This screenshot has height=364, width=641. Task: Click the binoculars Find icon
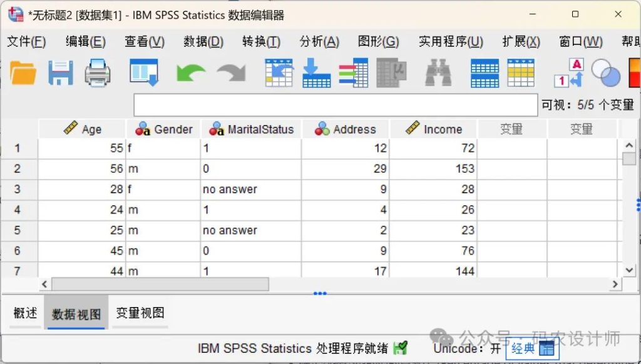[438, 73]
